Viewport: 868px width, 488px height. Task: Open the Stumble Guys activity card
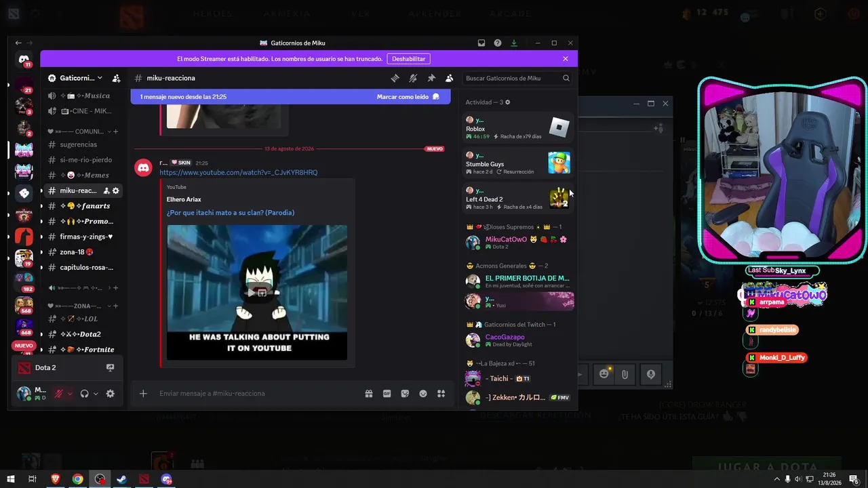(519, 163)
